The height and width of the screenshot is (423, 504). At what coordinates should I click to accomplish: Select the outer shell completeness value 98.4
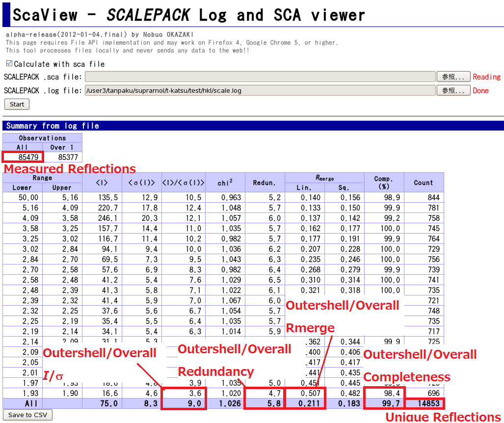(x=384, y=393)
